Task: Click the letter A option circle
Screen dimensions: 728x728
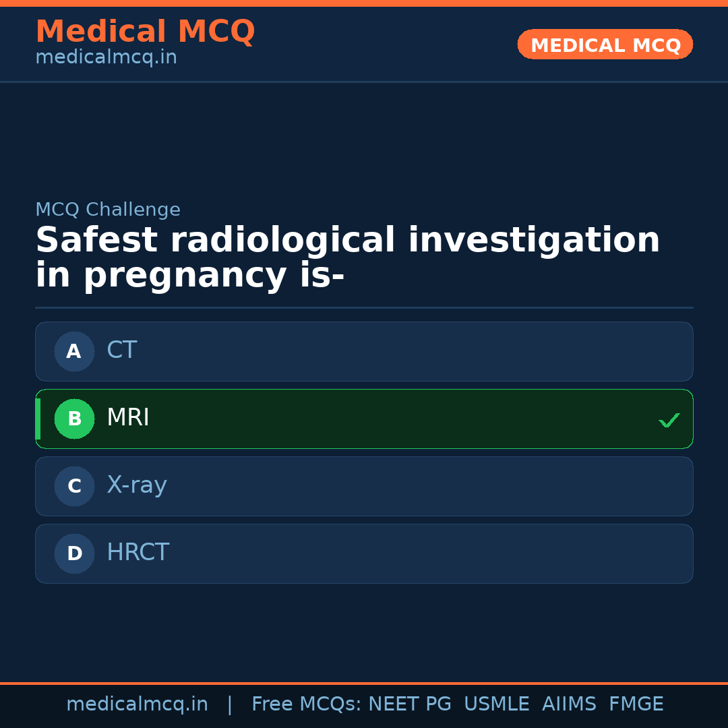Action: click(74, 351)
